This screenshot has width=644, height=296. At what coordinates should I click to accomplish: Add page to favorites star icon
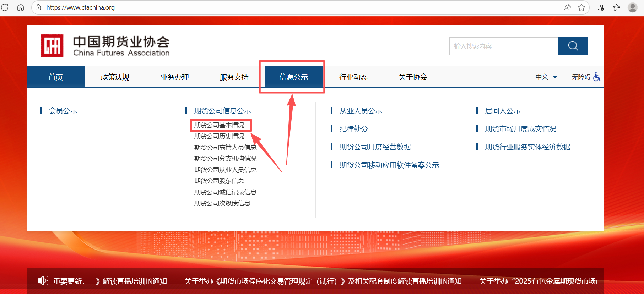(581, 7)
